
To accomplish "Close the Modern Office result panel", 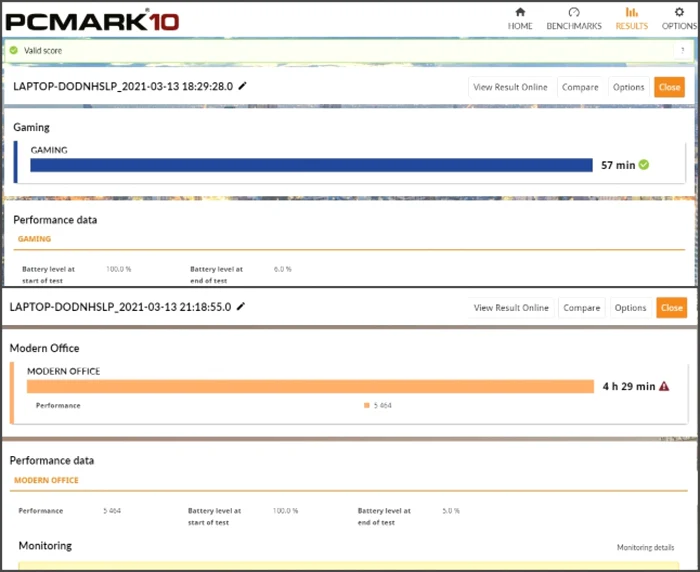I will click(x=671, y=308).
